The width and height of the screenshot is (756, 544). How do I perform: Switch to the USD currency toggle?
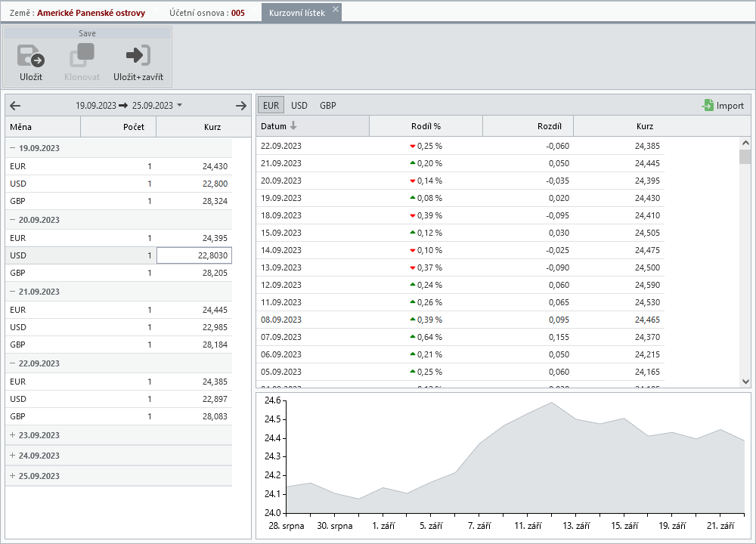point(299,105)
